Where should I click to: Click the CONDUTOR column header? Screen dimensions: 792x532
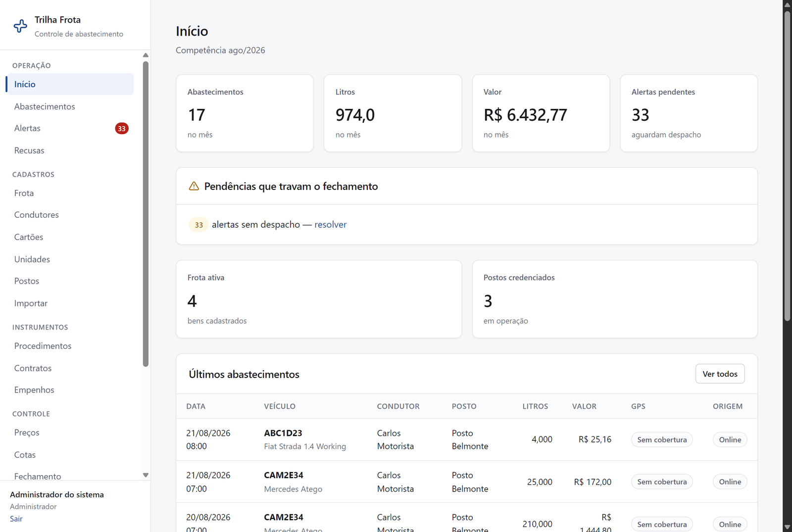coord(398,406)
